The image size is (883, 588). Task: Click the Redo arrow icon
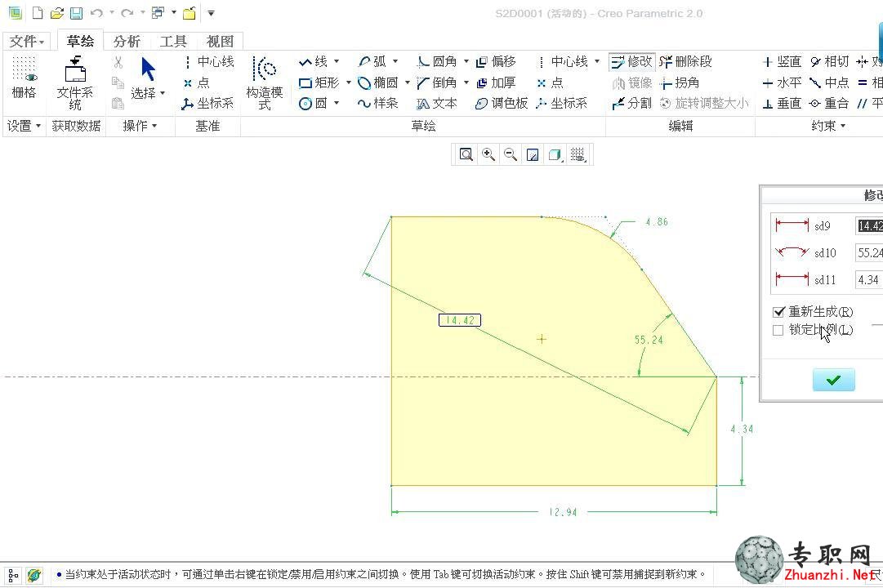[x=127, y=13]
